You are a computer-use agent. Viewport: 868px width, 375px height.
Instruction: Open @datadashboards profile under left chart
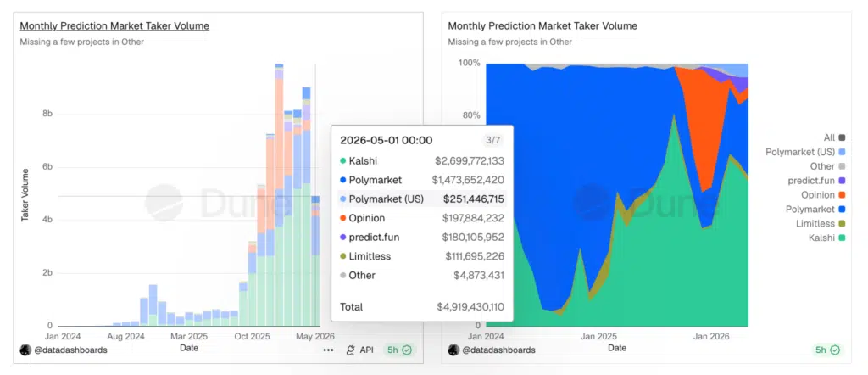click(x=70, y=350)
